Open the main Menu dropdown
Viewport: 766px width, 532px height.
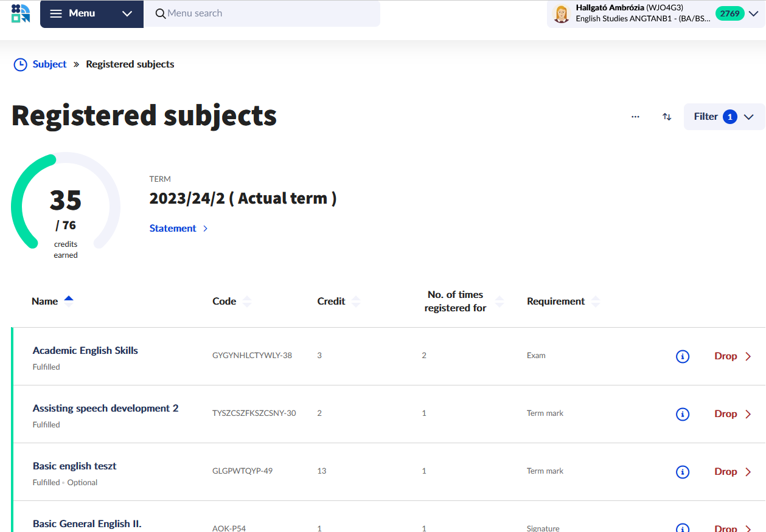click(x=91, y=14)
